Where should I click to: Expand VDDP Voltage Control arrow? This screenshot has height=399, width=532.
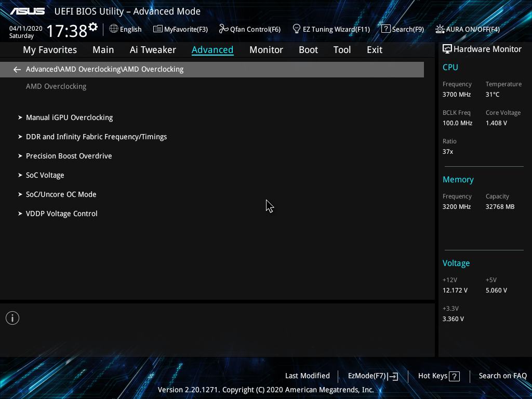[x=20, y=214]
